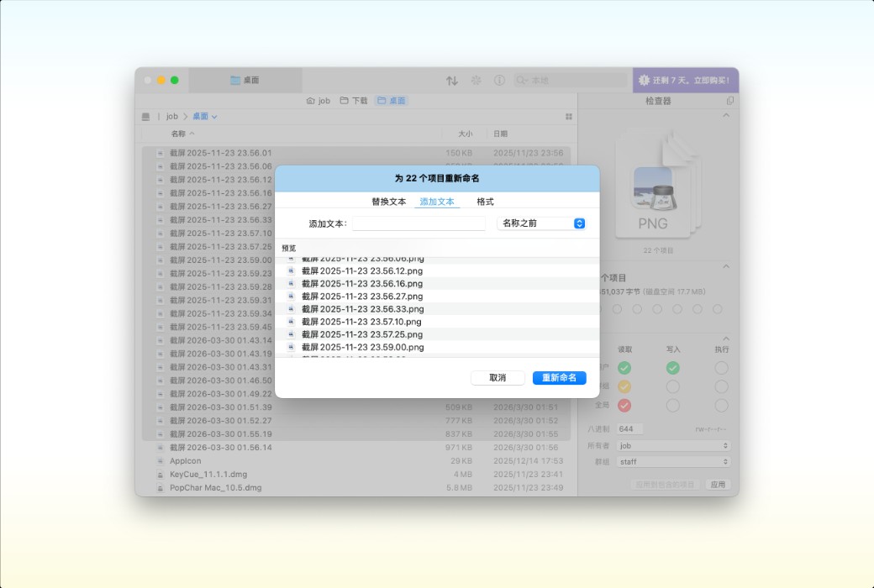Click the clipboard icon next to 检查器
Image resolution: width=874 pixels, height=588 pixels.
tap(731, 98)
